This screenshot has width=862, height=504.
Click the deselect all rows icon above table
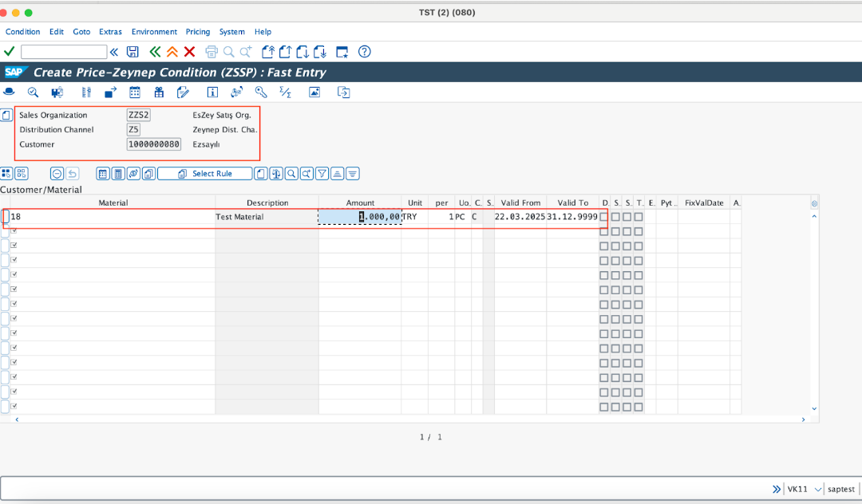[x=22, y=174]
